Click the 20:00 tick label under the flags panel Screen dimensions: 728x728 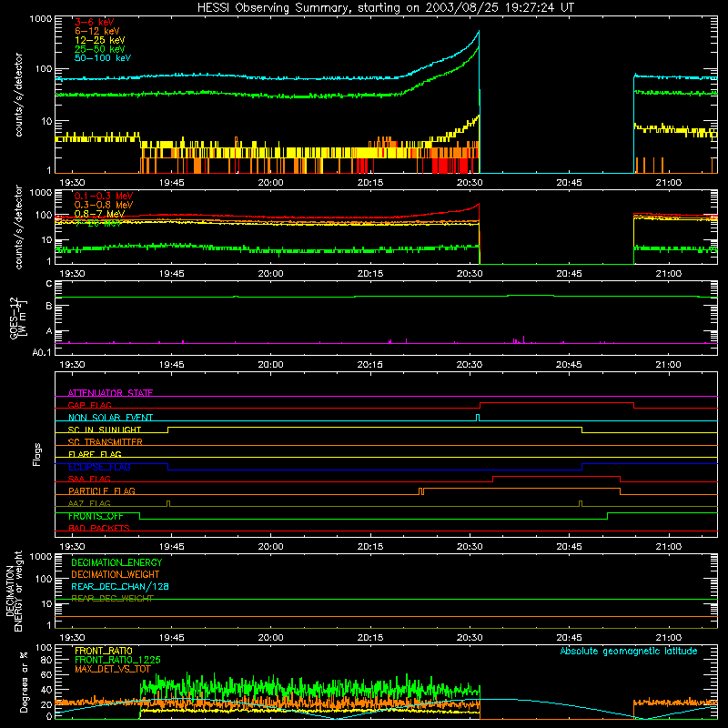270,547
